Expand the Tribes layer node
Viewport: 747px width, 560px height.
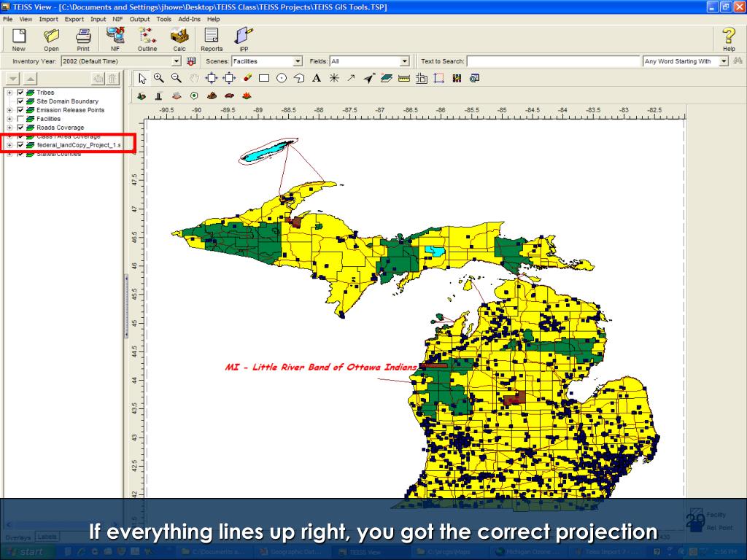coord(9,93)
